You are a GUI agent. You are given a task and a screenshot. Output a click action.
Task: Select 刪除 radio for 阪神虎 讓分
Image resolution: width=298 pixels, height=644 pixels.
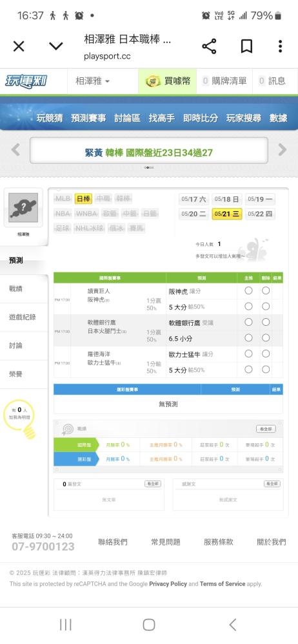click(266, 291)
